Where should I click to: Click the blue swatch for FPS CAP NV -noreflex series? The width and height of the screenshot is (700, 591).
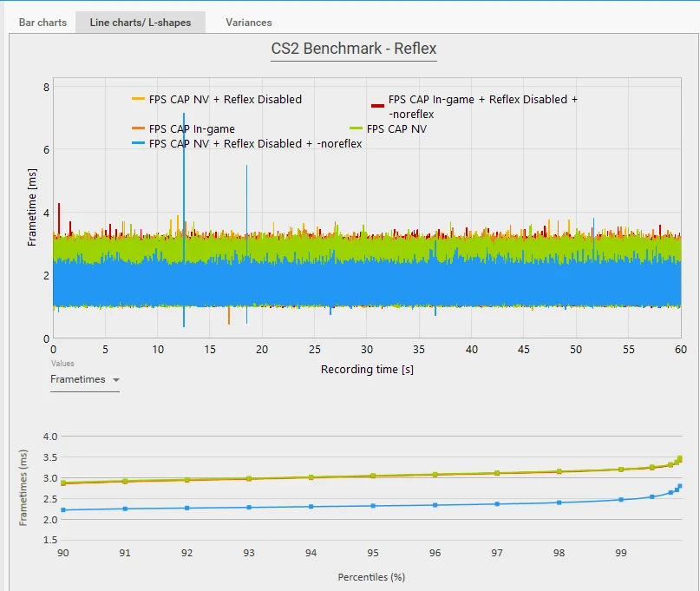139,143
